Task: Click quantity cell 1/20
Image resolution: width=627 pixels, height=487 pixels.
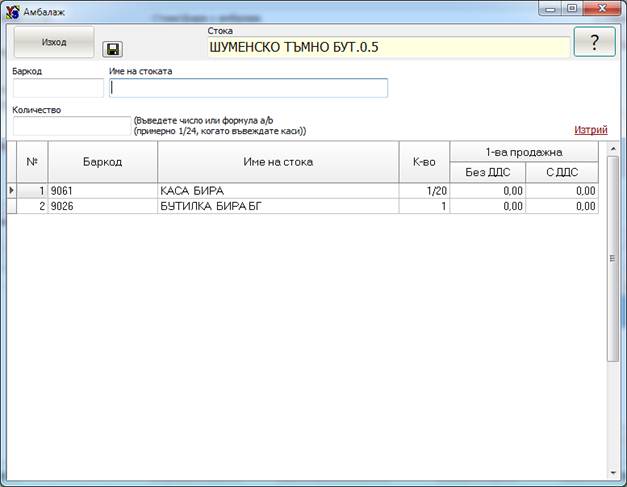Action: pyautogui.click(x=424, y=191)
